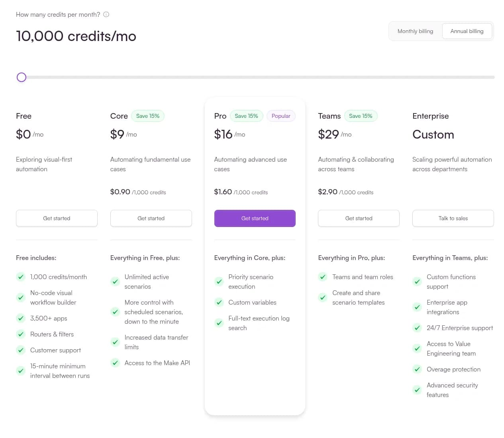The image size is (504, 438).
Task: Click the Core plan title
Action: pyautogui.click(x=119, y=116)
